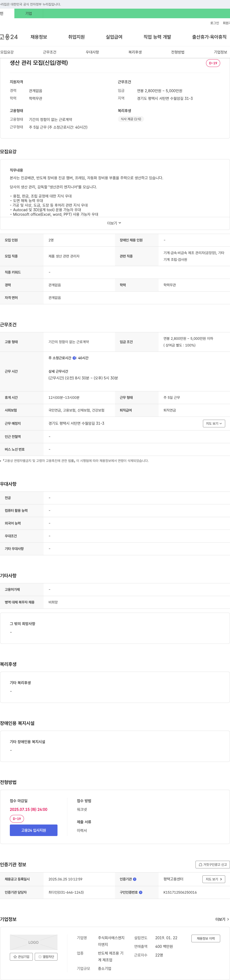Click the company LOGO placeholder image

point(33,942)
